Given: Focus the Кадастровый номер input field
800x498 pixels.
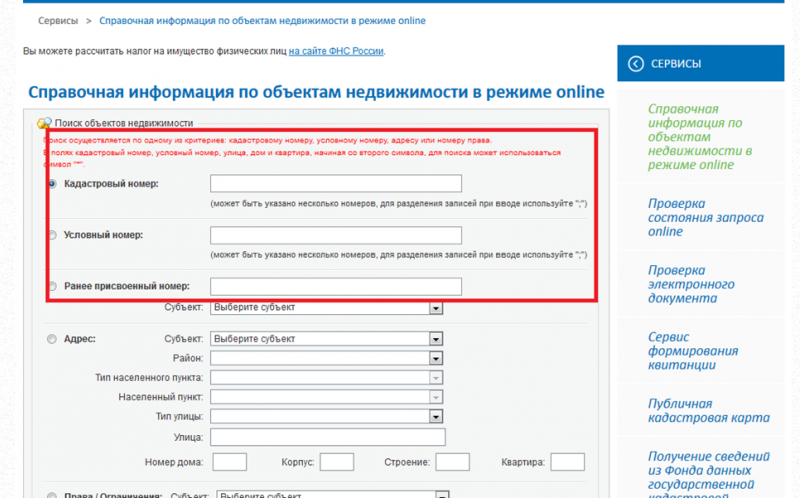Looking at the screenshot, I should coord(336,183).
